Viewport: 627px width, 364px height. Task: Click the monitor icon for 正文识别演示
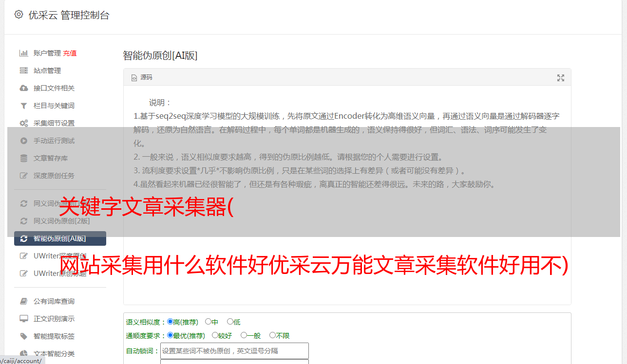click(x=23, y=319)
